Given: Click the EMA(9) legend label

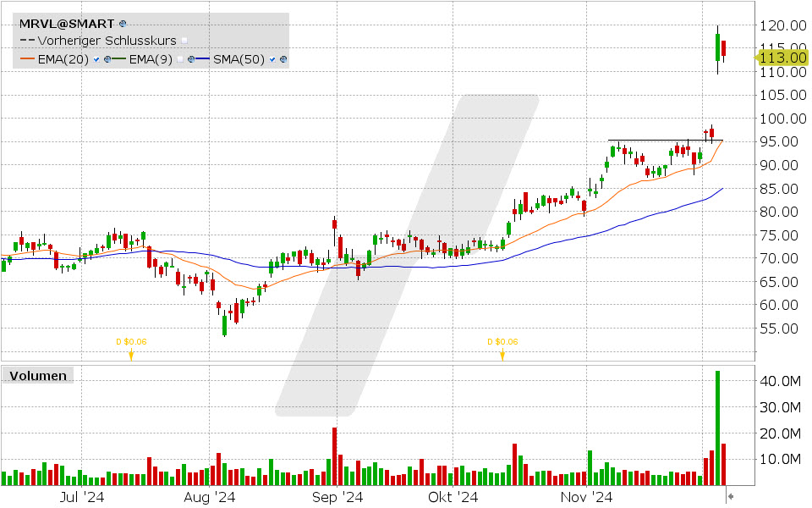Looking at the screenshot, I should click(x=151, y=59).
